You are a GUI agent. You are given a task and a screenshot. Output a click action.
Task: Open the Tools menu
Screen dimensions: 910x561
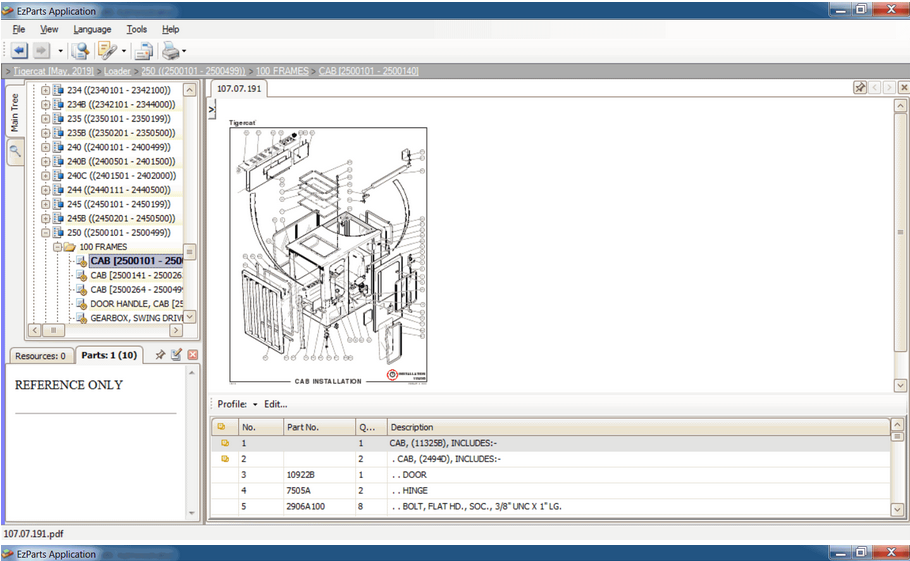[x=136, y=29]
